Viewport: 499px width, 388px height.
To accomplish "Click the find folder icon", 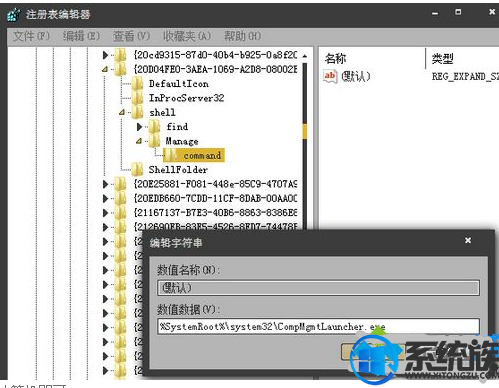I will click(154, 127).
